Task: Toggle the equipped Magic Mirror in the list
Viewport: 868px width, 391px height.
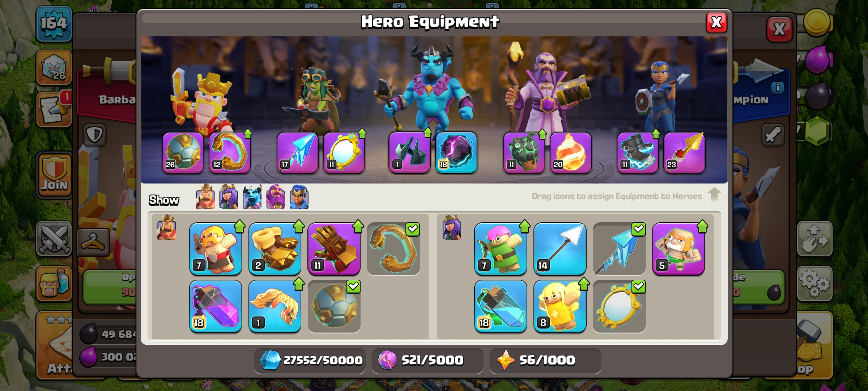Action: tap(619, 306)
